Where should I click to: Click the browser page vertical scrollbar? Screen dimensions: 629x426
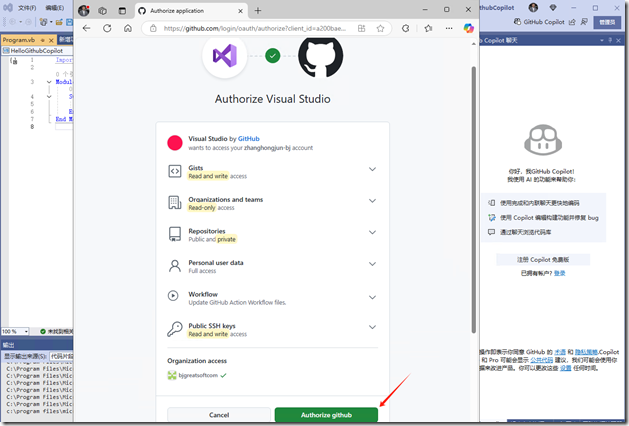point(474,199)
